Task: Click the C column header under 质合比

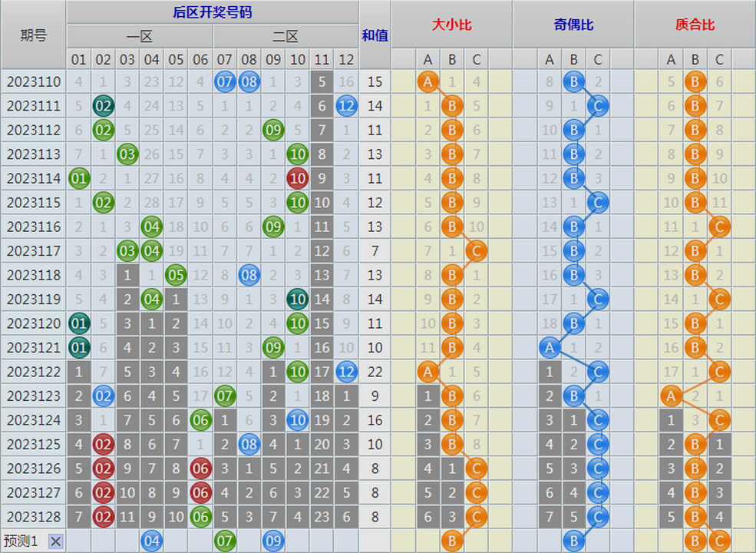Action: click(x=719, y=59)
